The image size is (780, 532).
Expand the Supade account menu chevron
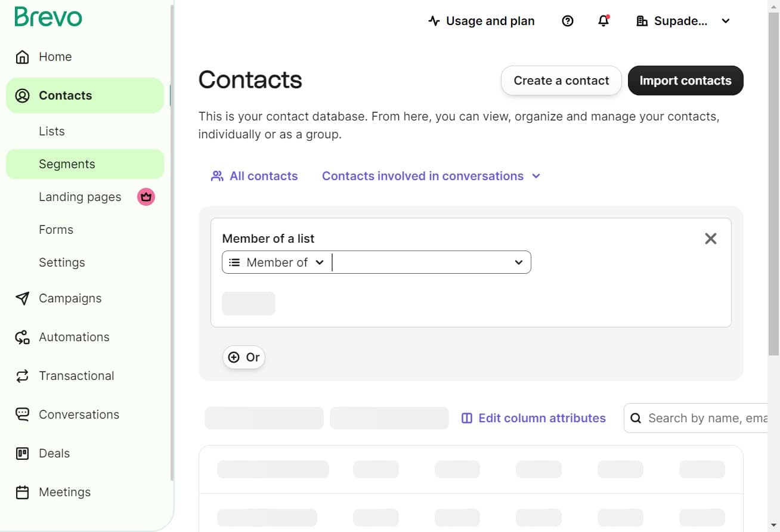pos(726,21)
